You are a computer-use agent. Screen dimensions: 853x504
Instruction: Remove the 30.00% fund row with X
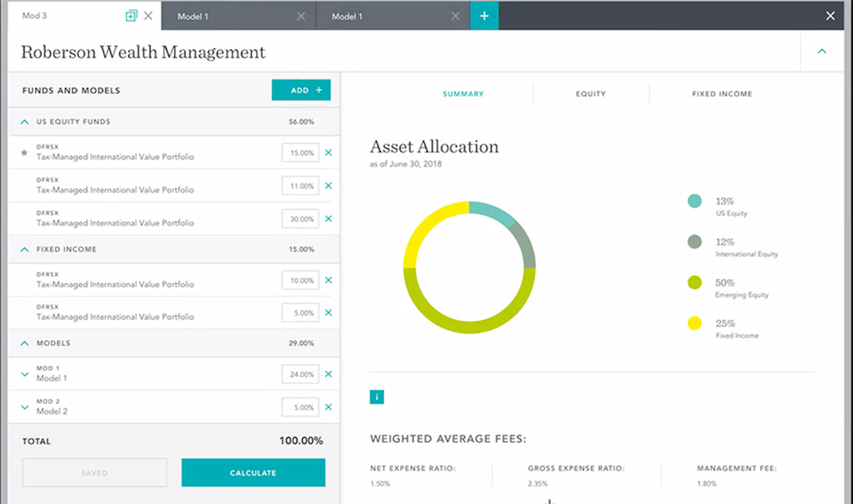tap(328, 219)
